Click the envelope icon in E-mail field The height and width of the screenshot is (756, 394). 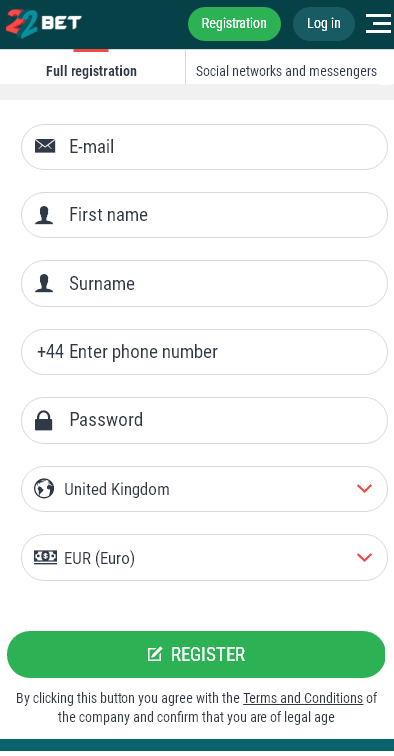(45, 146)
